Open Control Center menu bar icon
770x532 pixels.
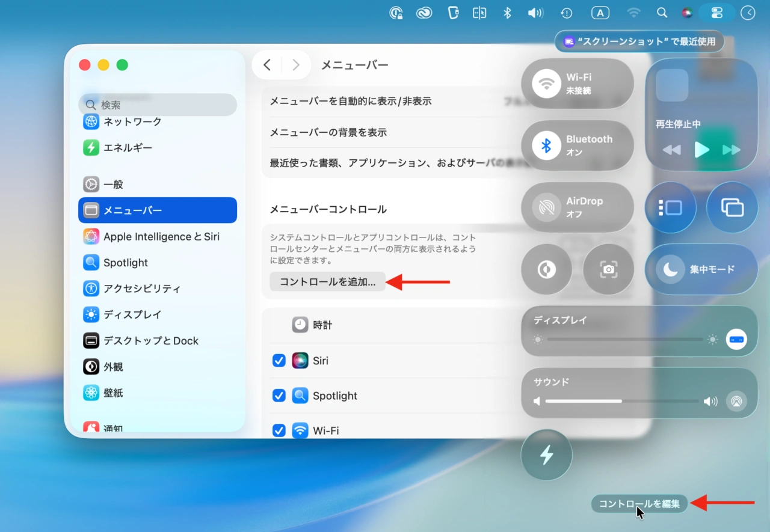tap(716, 13)
